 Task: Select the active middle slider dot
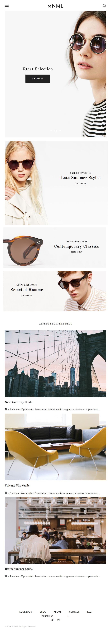tap(55, 130)
